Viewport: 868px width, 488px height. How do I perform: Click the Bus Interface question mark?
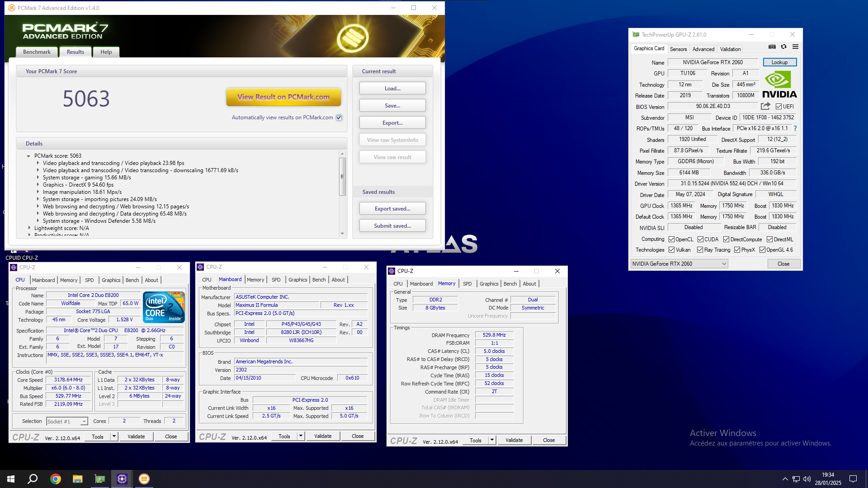tap(795, 128)
